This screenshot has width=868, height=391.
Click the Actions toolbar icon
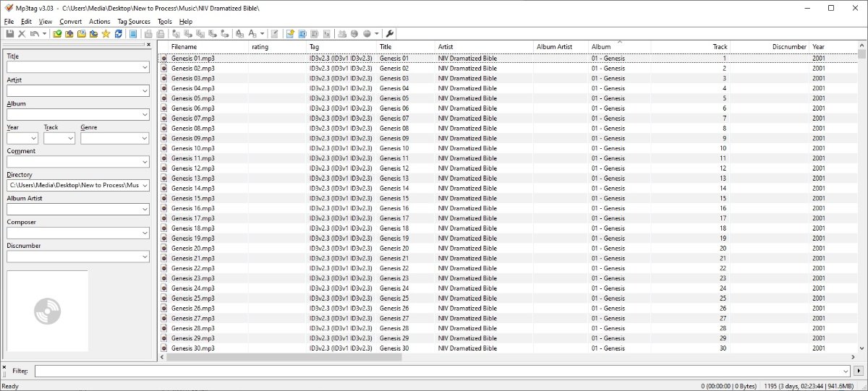(x=239, y=34)
